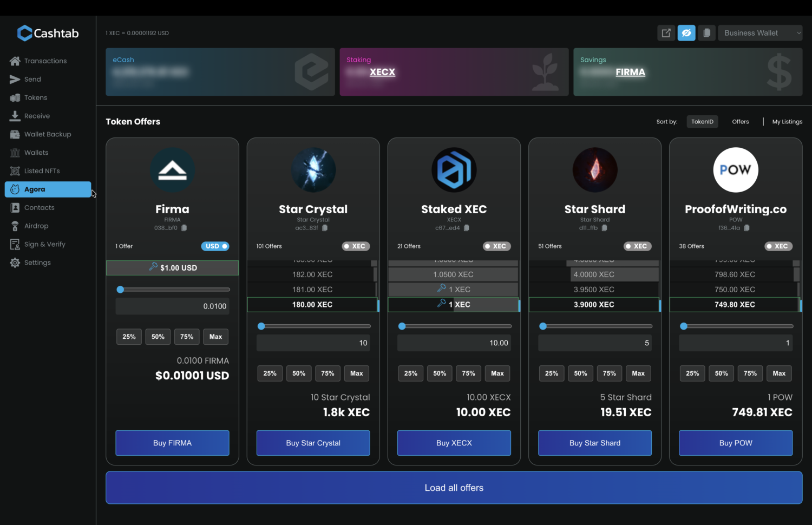This screenshot has height=525, width=812.
Task: Open Sign & Verify
Action: 45,244
